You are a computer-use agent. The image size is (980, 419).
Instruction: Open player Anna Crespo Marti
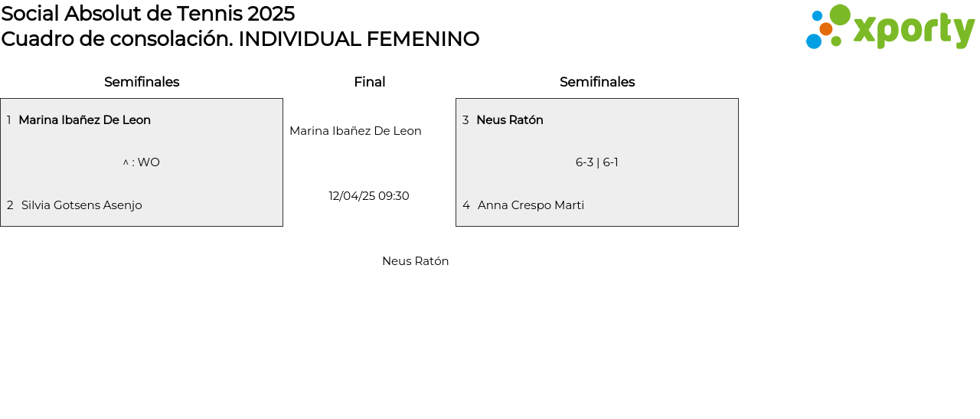531,205
